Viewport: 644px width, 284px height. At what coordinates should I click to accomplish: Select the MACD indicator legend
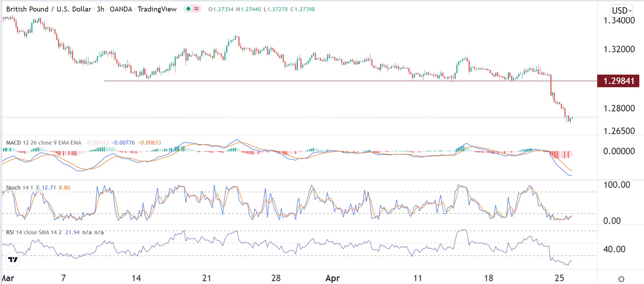click(43, 143)
